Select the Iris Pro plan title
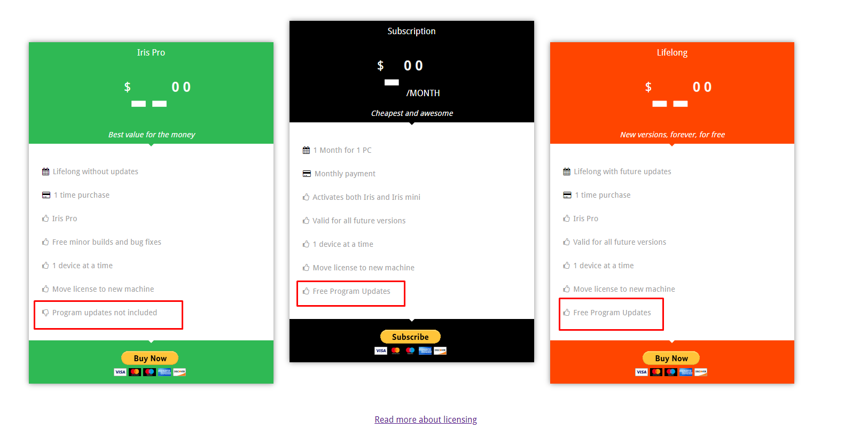The width and height of the screenshot is (868, 436). [151, 52]
